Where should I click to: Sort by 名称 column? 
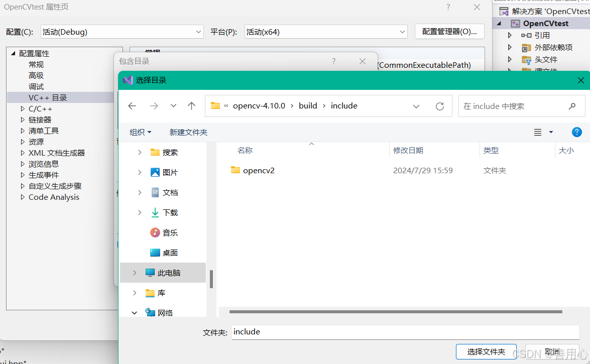point(245,151)
